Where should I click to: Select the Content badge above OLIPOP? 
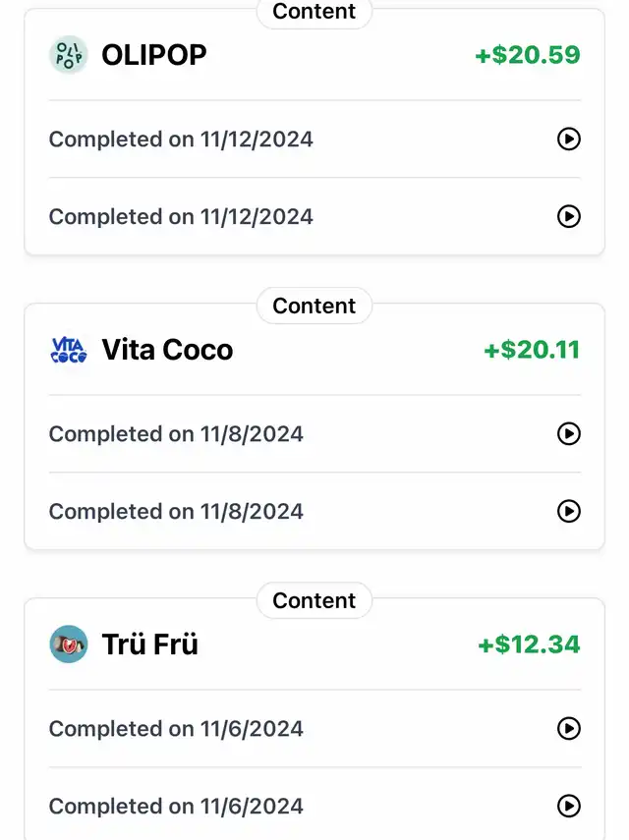point(314,11)
